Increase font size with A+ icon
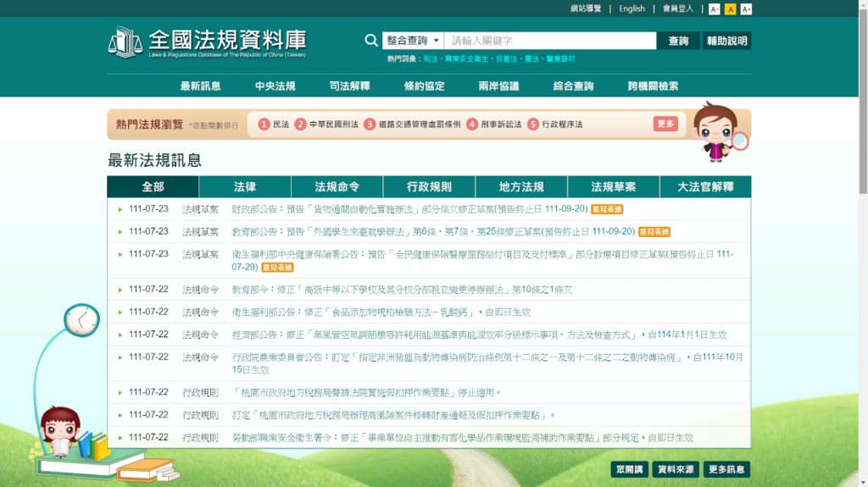 746,9
